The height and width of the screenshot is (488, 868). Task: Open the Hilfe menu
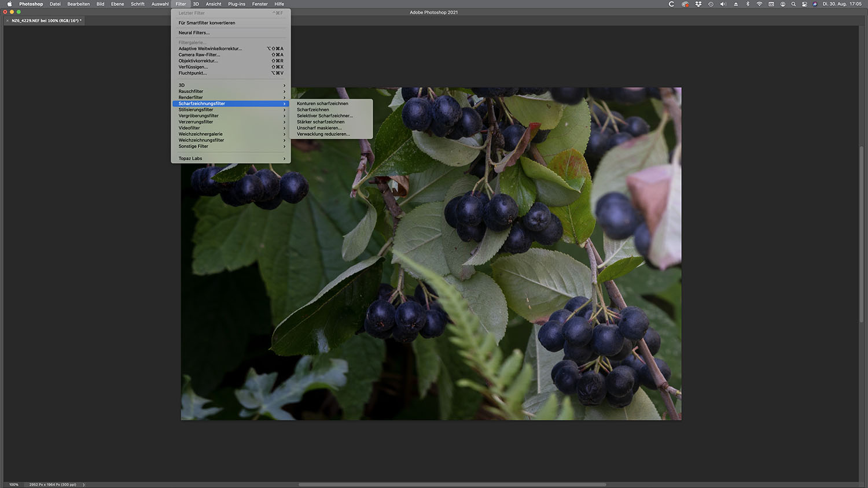pos(279,4)
